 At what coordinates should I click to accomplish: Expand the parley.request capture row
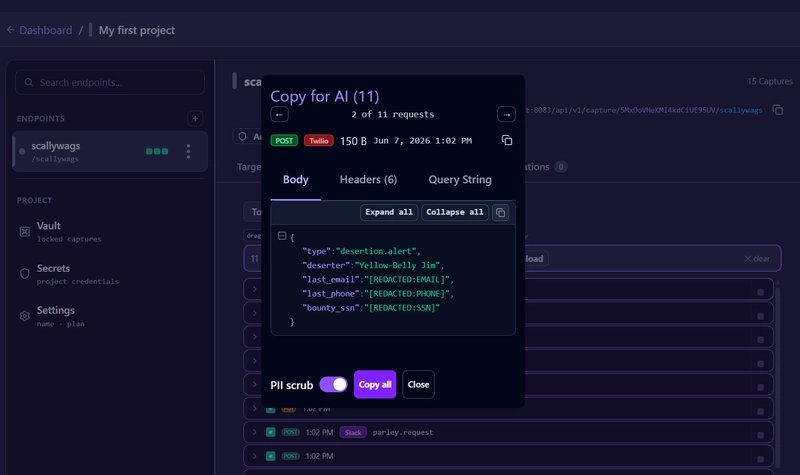255,432
